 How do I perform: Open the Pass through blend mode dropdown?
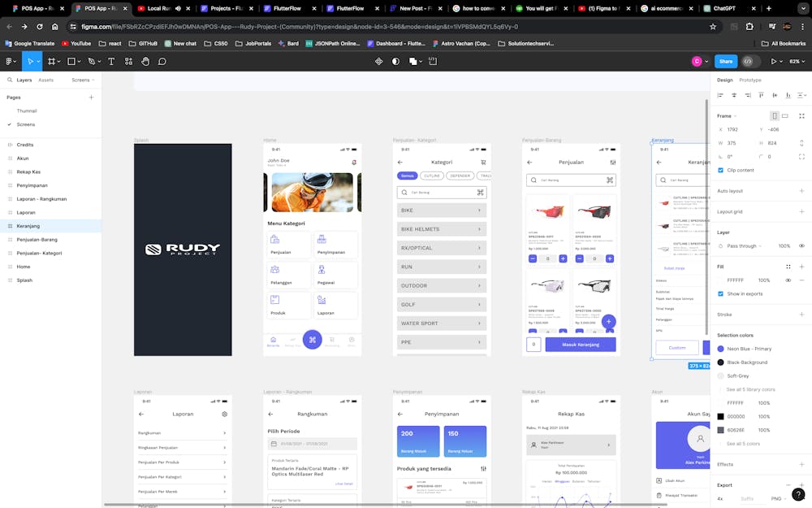tap(744, 245)
